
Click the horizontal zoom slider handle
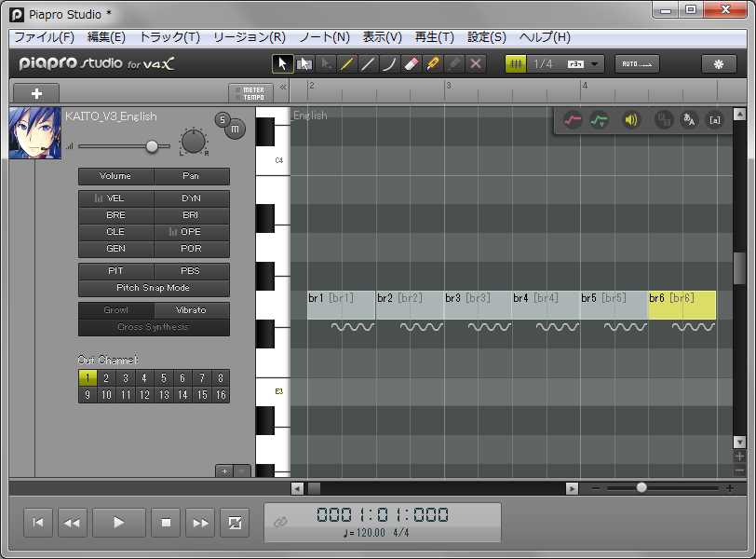coord(641,487)
